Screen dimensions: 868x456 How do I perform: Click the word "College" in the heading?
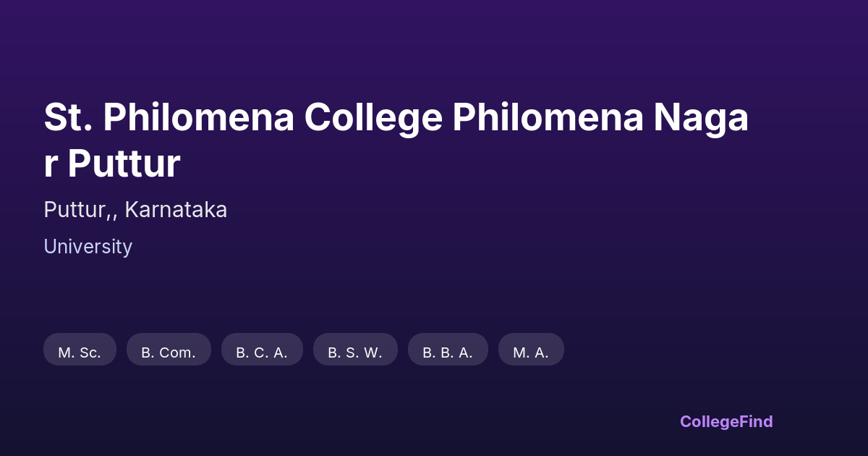[x=373, y=118]
